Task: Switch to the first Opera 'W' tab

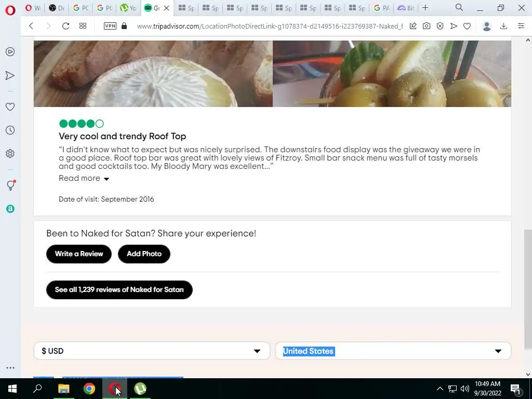Action: click(x=33, y=8)
